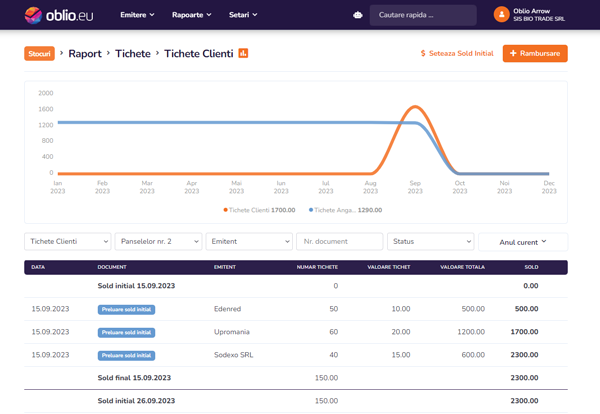Click the NUMAR TICHETE column header

coord(317,267)
